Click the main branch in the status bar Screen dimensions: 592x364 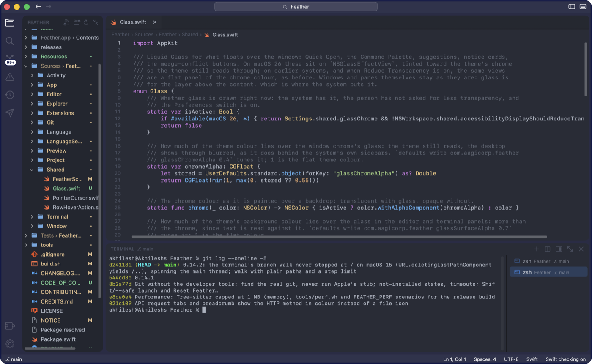point(14,359)
